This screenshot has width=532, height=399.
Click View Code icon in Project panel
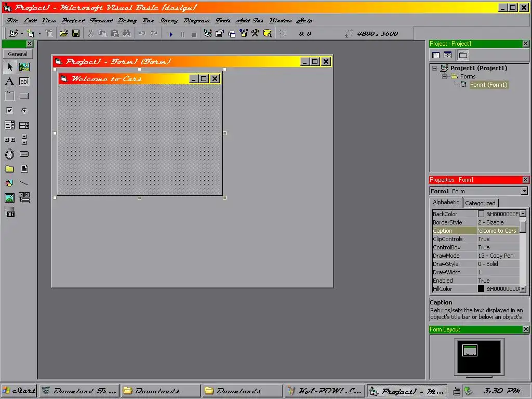[x=436, y=55]
